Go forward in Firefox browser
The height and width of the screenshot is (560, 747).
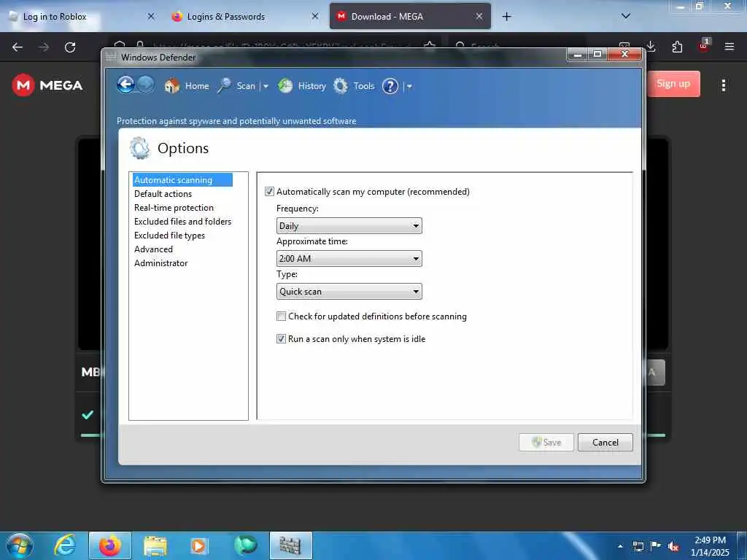[x=44, y=47]
